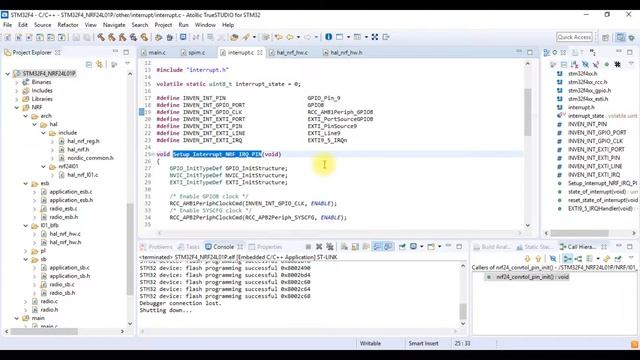
Task: Click the down arrow in Call Hierarchy toolbar
Action: click(527, 259)
